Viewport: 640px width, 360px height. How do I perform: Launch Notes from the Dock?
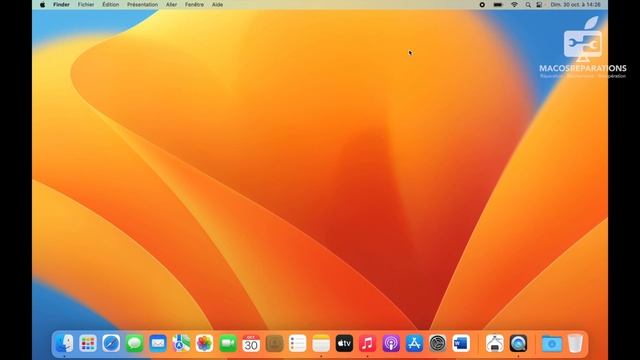coord(321,343)
